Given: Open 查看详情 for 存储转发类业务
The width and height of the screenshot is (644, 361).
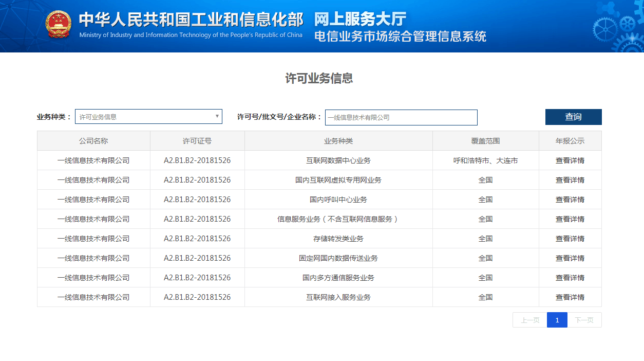Looking at the screenshot, I should 570,239.
